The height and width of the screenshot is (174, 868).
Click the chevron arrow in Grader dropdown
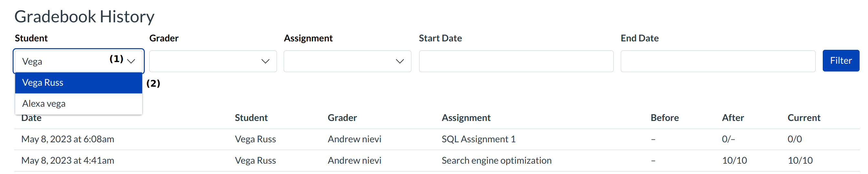265,61
